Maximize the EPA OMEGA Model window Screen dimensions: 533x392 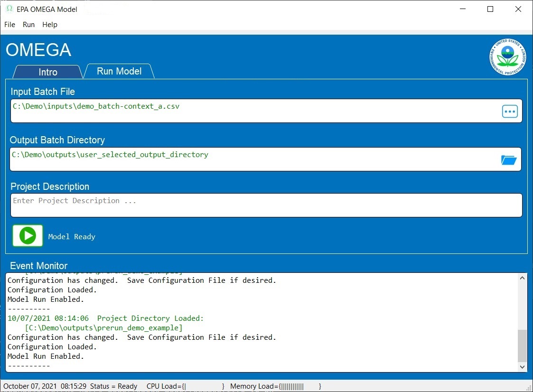point(490,9)
